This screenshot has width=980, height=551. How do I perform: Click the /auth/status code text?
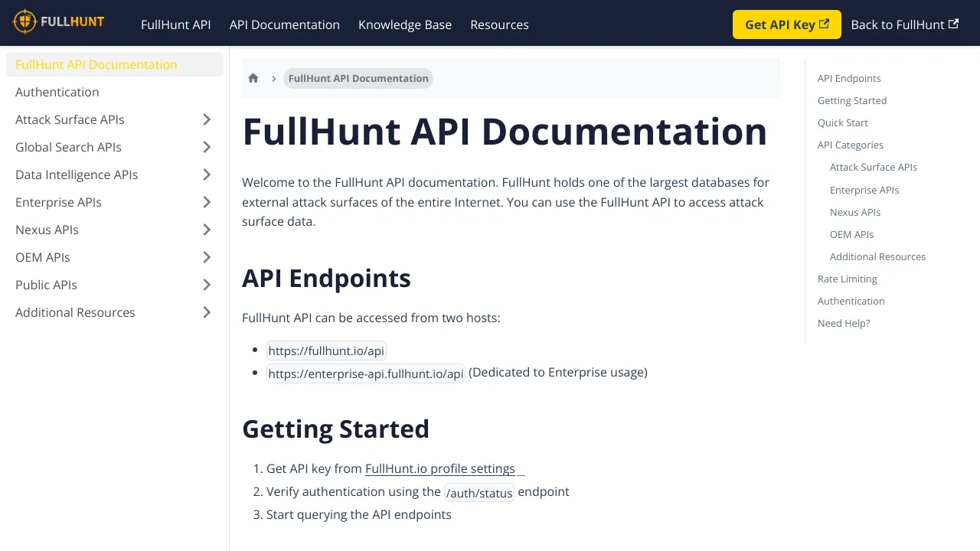(479, 493)
